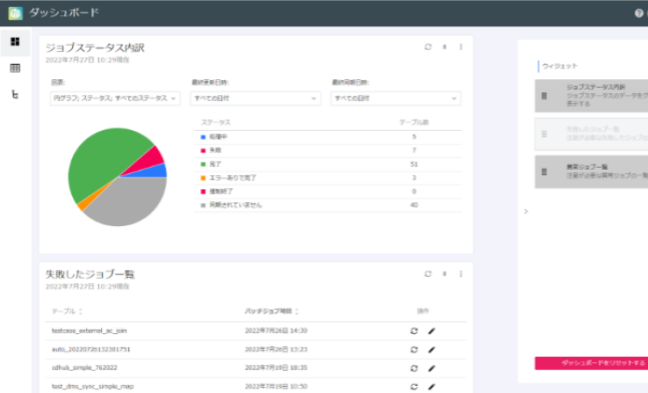This screenshot has height=393, width=648.
Task: Open the help icon in the header
Action: (x=639, y=13)
